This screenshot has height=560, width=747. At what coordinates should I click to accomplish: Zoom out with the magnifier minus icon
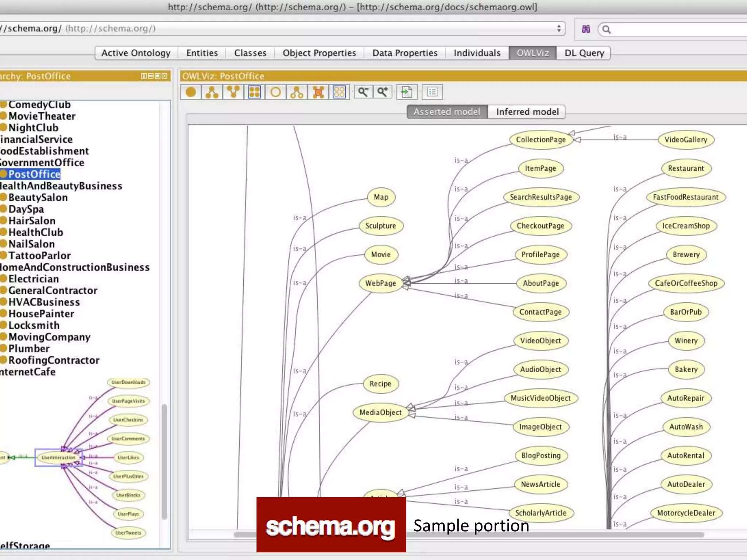[x=363, y=92]
